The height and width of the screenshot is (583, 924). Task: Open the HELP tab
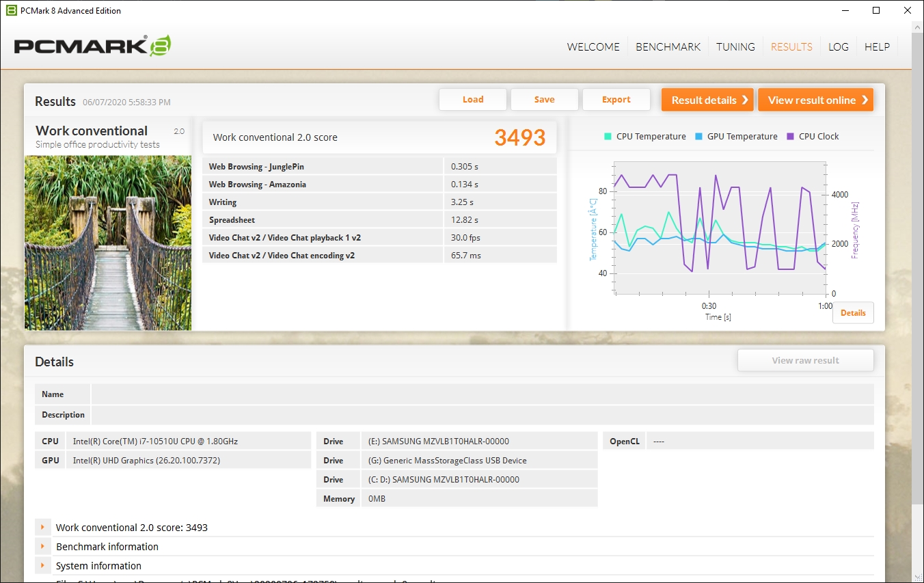point(877,47)
